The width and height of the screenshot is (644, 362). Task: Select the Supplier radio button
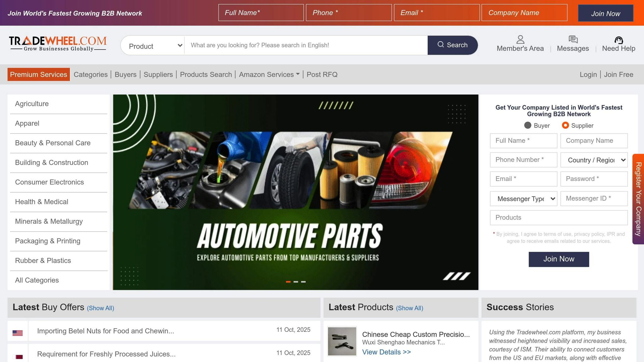(x=565, y=125)
